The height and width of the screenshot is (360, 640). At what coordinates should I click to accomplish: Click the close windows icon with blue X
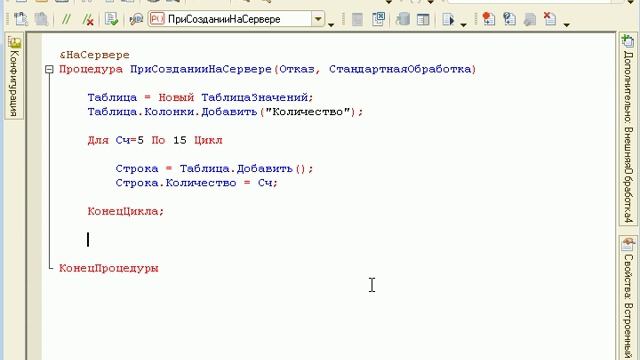pos(378,19)
